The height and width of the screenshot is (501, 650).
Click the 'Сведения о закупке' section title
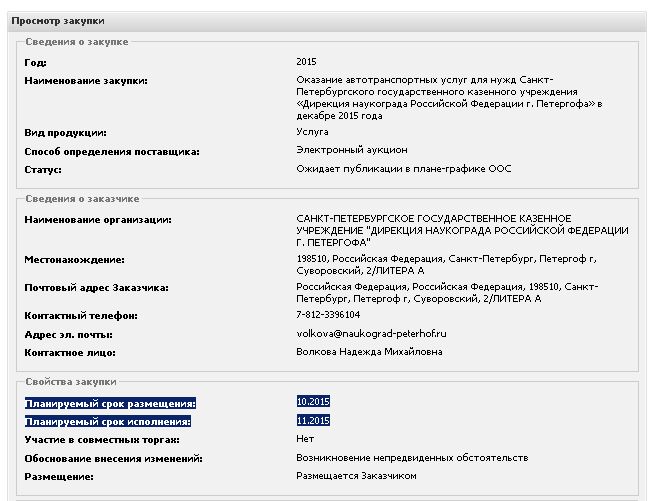pos(77,42)
